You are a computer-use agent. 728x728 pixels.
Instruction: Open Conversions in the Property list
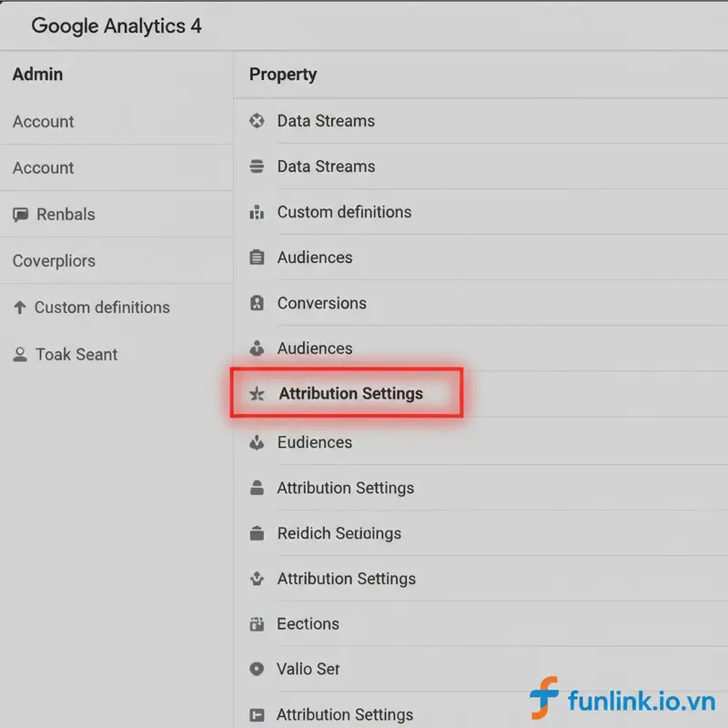pos(321,303)
